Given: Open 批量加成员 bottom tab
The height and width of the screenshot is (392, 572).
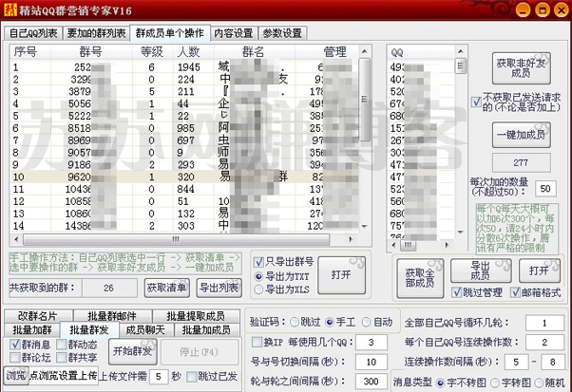Looking at the screenshot, I should [206, 330].
